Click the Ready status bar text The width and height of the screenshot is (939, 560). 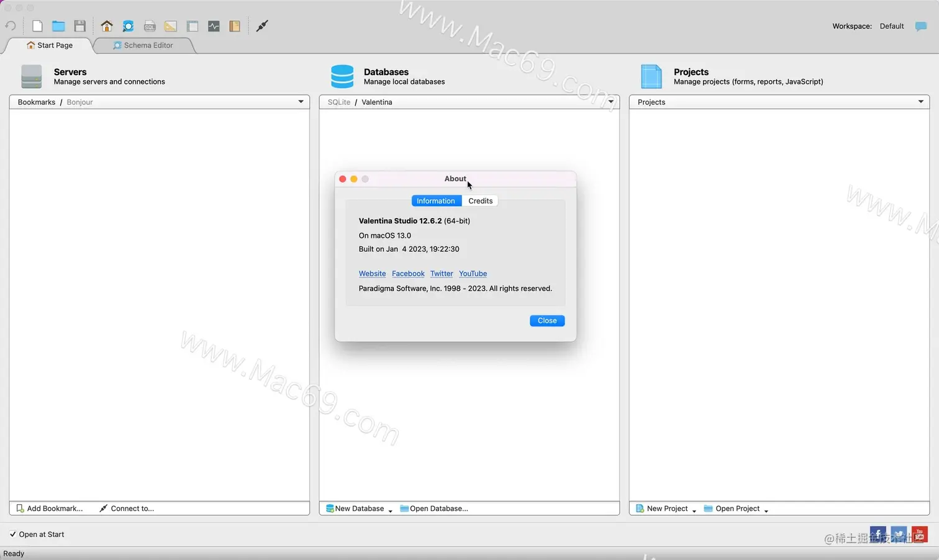point(14,554)
